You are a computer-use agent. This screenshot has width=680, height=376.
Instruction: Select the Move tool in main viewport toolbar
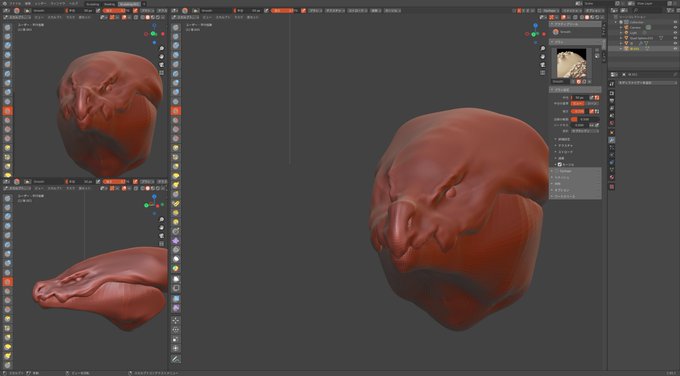click(176, 320)
